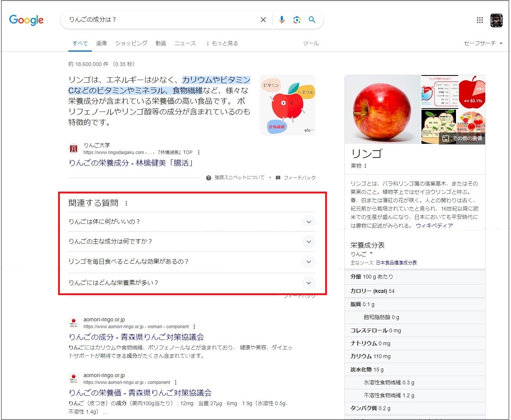Click the コレステロール 0 mg row
Image resolution: width=511 pixels, height=420 pixels.
pyautogui.click(x=415, y=330)
